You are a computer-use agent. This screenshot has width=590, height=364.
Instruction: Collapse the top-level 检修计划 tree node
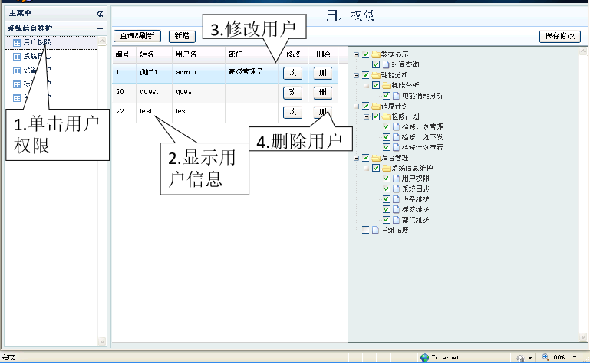pos(356,107)
